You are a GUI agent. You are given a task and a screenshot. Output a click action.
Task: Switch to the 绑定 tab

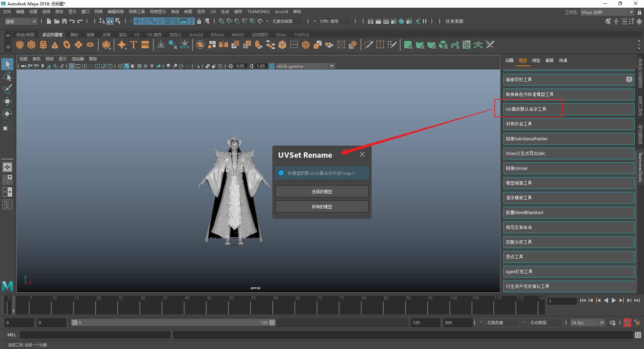coord(536,60)
